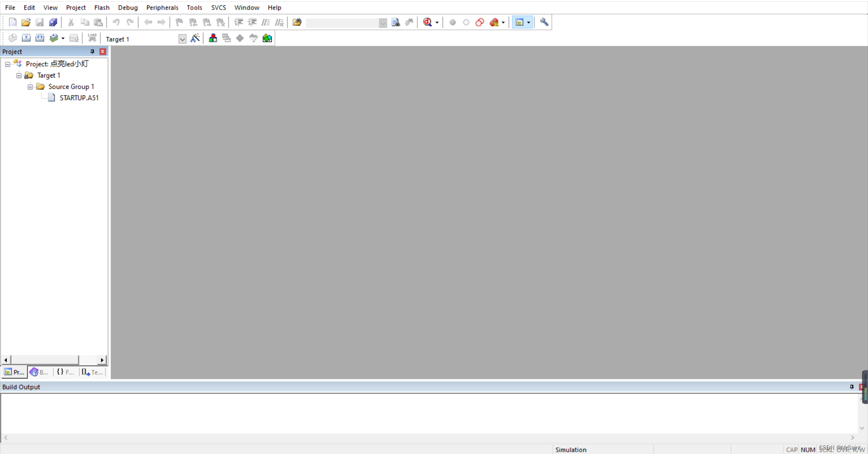Clear all bookmarks icon

[x=221, y=22]
